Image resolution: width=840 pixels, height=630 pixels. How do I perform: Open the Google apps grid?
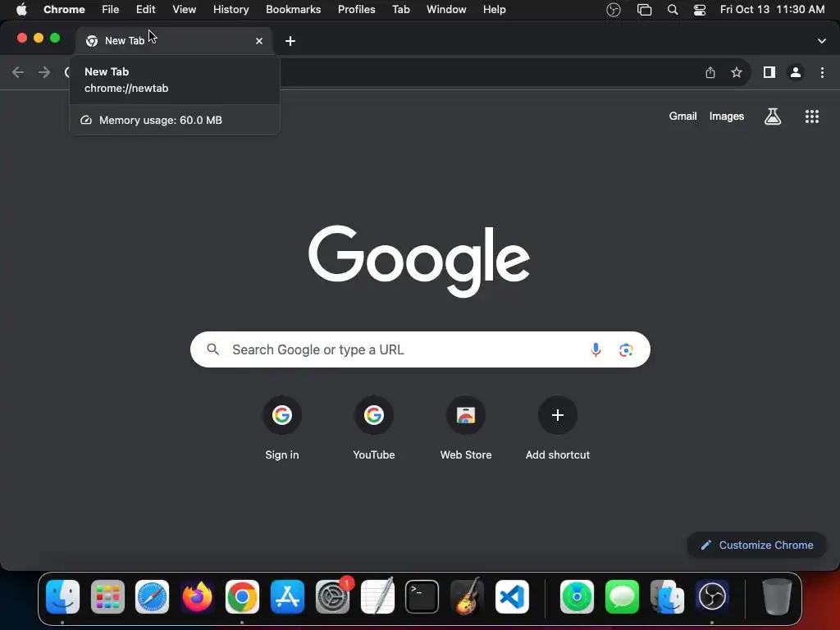pyautogui.click(x=812, y=116)
